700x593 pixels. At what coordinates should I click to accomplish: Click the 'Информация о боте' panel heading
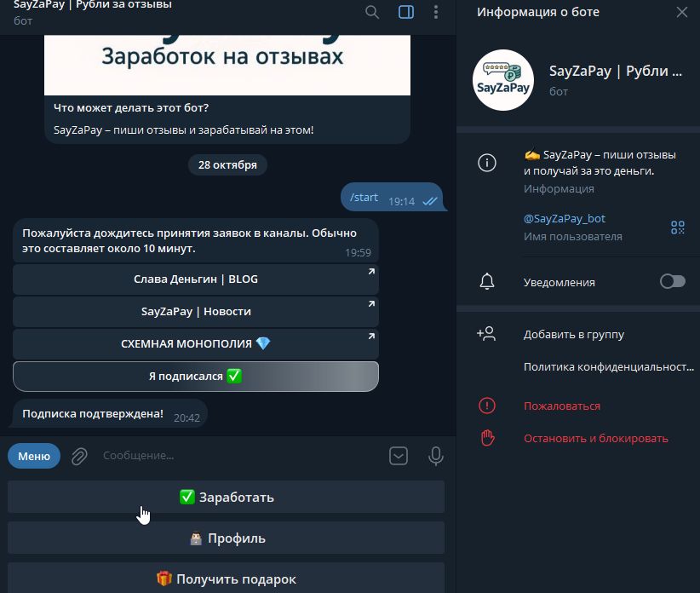point(538,12)
